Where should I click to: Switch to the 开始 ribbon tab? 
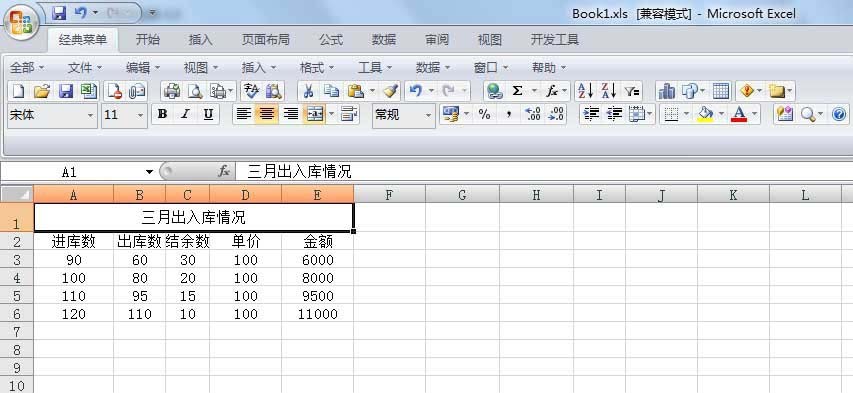tap(147, 40)
